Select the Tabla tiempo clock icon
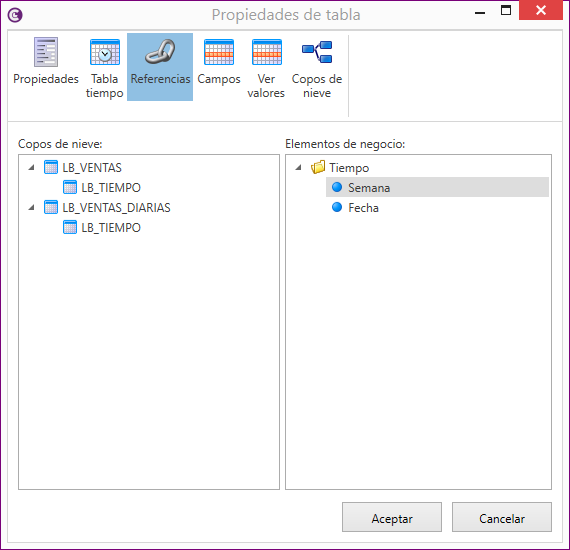 click(x=105, y=52)
